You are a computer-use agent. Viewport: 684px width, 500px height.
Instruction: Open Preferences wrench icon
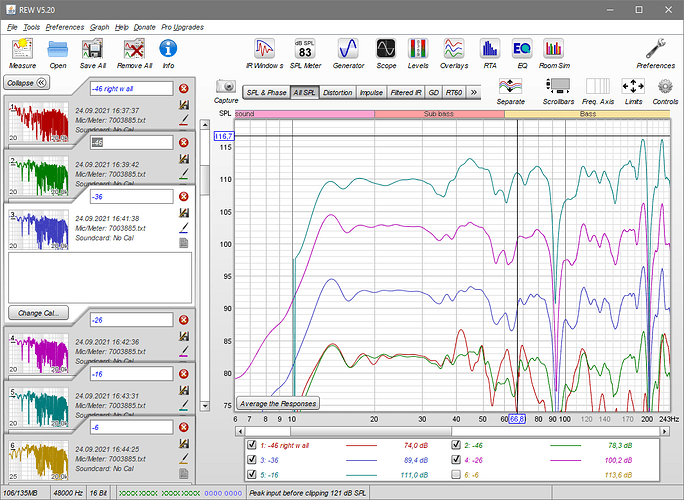click(x=656, y=49)
